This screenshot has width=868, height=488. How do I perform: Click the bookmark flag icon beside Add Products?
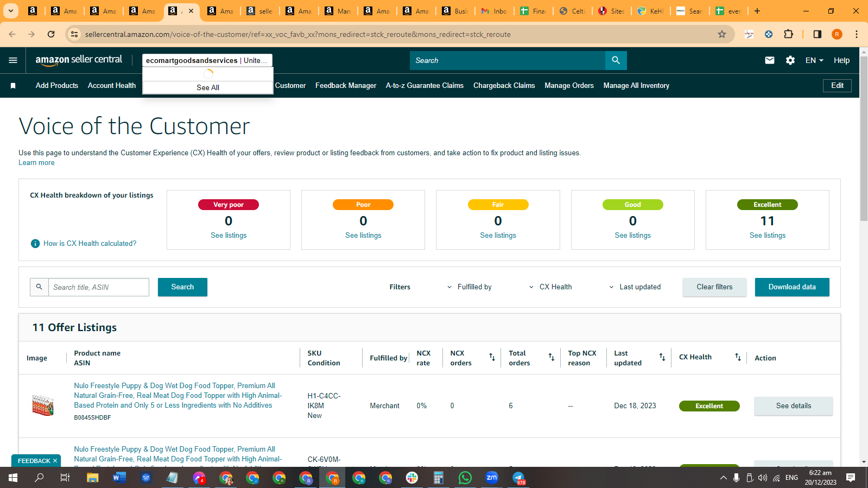coord(13,86)
